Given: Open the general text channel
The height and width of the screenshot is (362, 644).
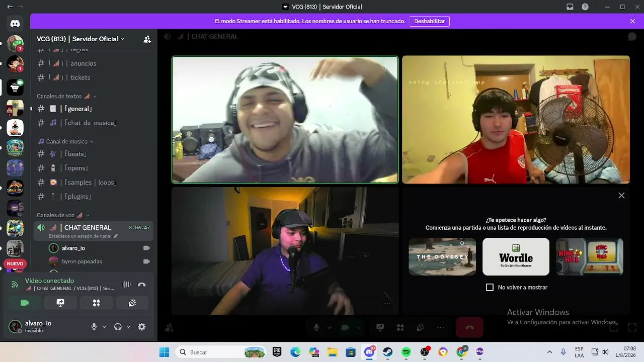Looking at the screenshot, I should [94, 109].
